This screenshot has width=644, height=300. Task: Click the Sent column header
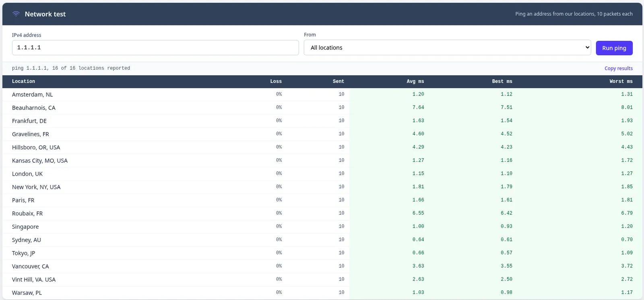[x=339, y=81]
